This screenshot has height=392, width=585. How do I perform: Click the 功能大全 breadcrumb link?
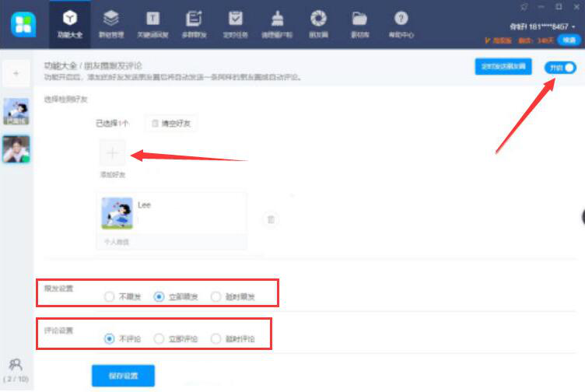(x=61, y=65)
